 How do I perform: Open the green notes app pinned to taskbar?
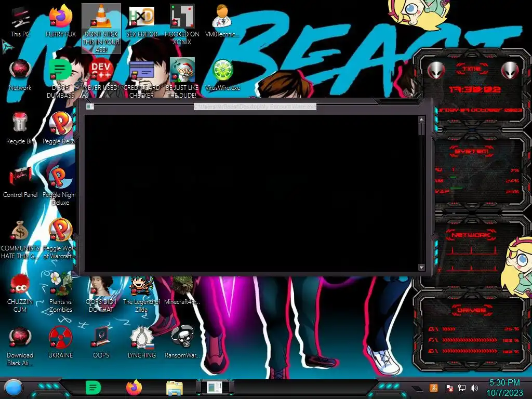coord(94,388)
